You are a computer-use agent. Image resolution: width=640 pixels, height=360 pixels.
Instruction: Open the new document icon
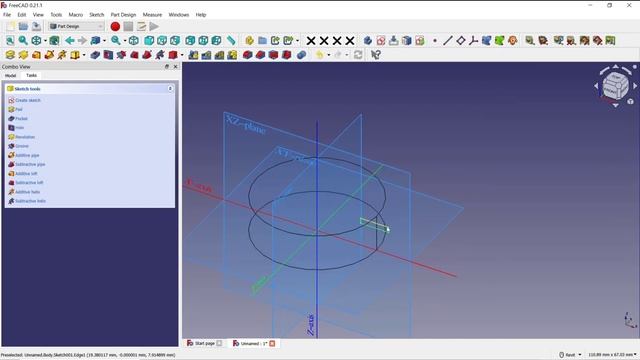coord(10,27)
